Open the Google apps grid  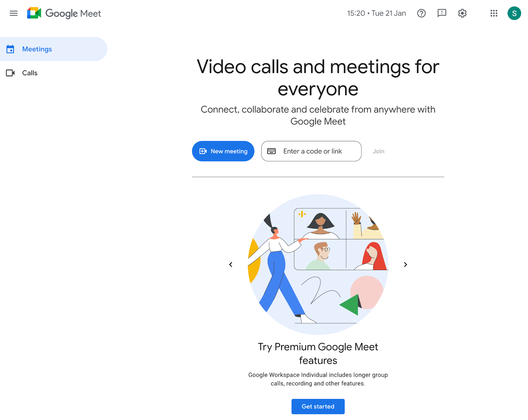tap(494, 13)
